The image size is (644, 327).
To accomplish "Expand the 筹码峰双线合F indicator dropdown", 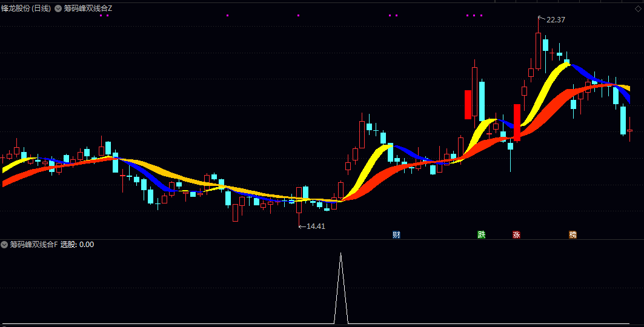I will coord(4,245).
